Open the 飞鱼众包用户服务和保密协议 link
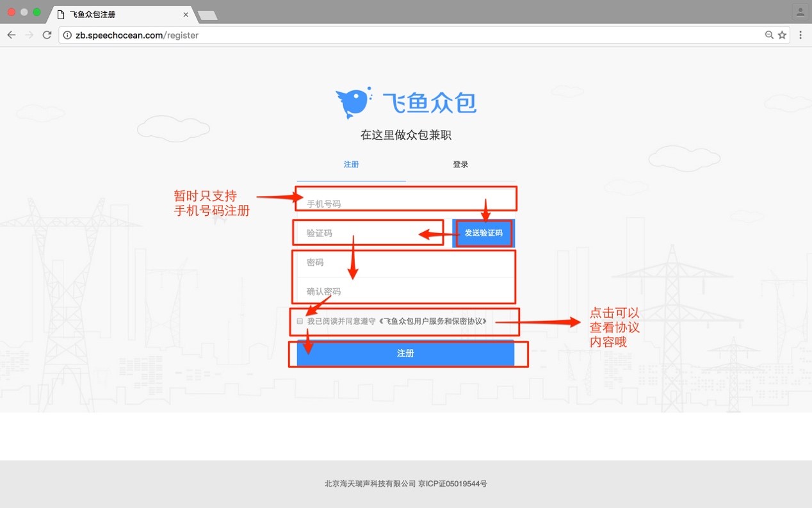This screenshot has width=812, height=508. point(433,321)
